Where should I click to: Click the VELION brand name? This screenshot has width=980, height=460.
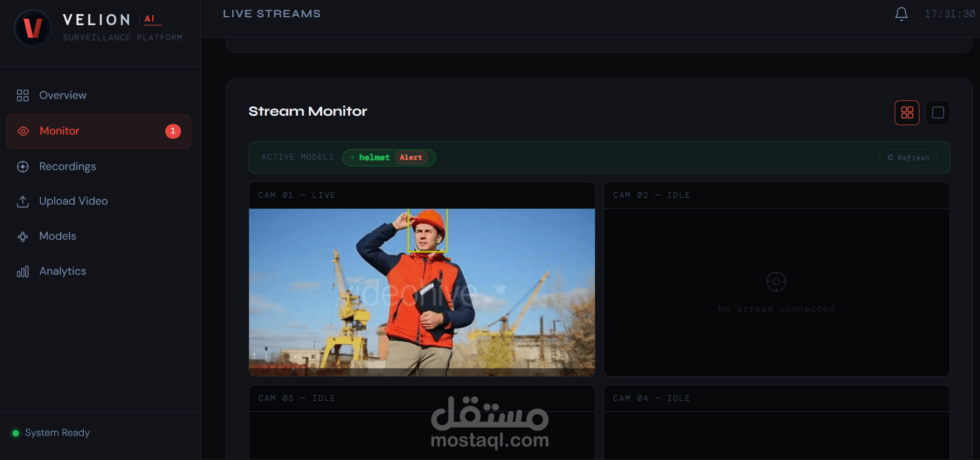pyautogui.click(x=97, y=20)
